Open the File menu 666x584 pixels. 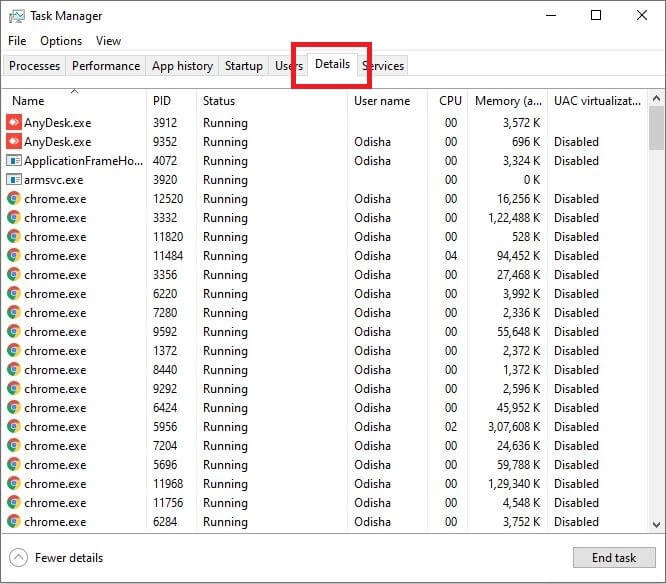[17, 41]
